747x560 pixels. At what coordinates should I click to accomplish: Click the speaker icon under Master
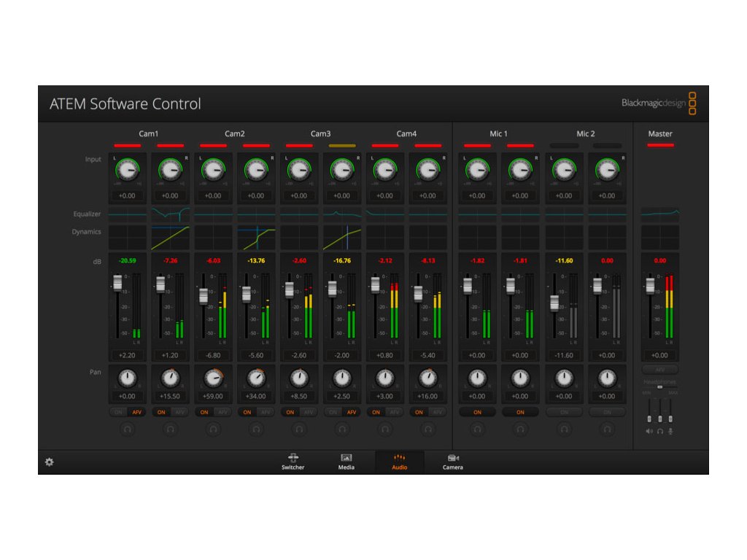coord(649,432)
